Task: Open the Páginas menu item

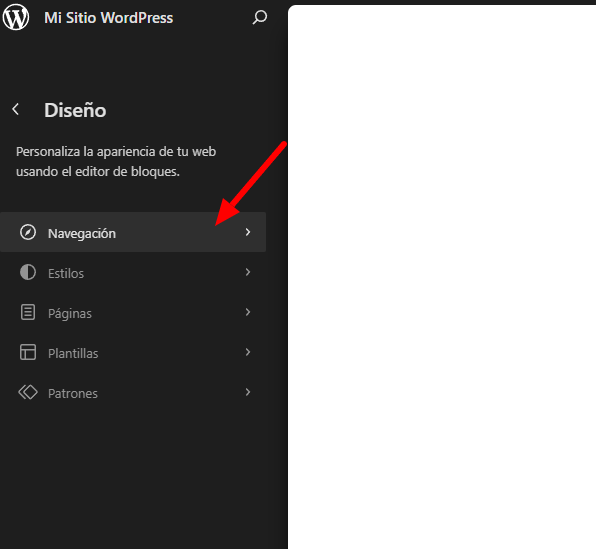Action: coord(133,312)
